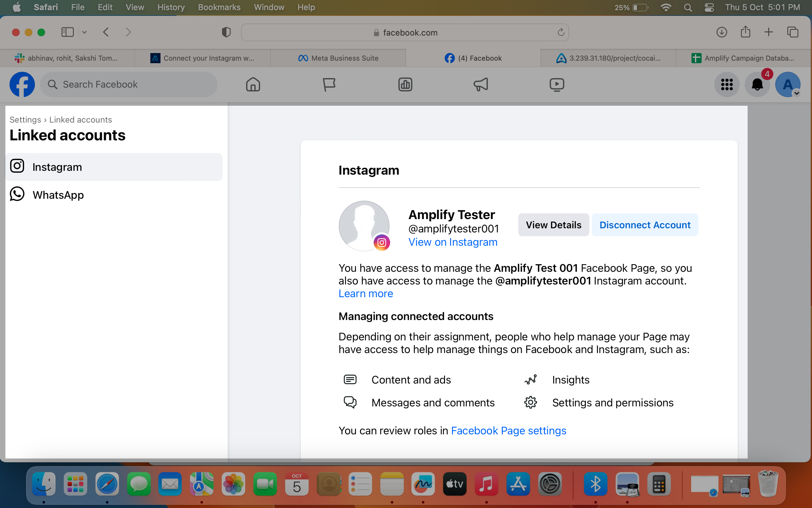Switch to the (4) Facebook tab
Screen dimensions: 812x508
[473, 58]
